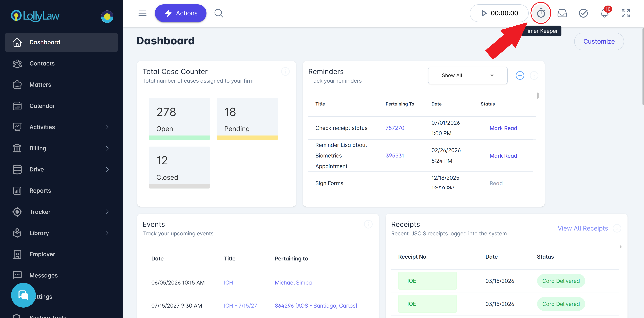Click the user avatar in sidebar
Viewport: 644px width, 318px height.
click(x=107, y=16)
